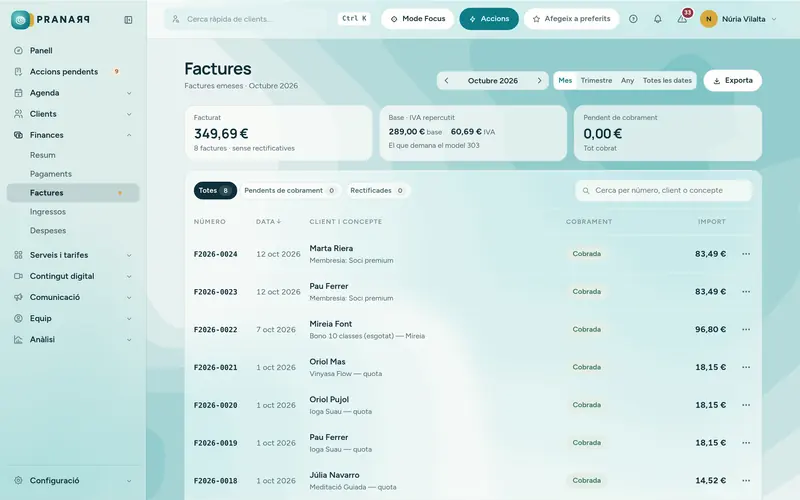Click the Exporta button
Viewport: 800px width, 500px height.
tap(732, 81)
